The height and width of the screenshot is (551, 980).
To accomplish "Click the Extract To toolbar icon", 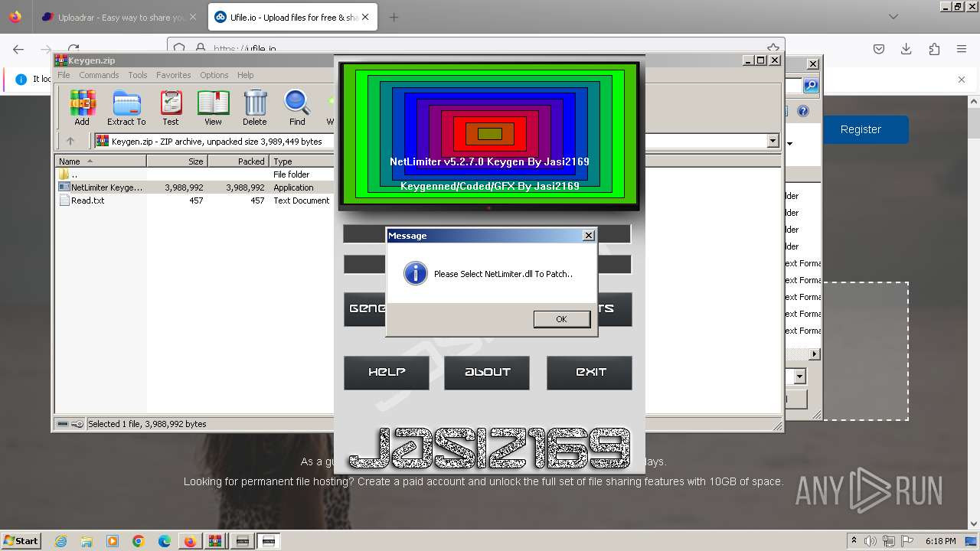I will pos(126,108).
